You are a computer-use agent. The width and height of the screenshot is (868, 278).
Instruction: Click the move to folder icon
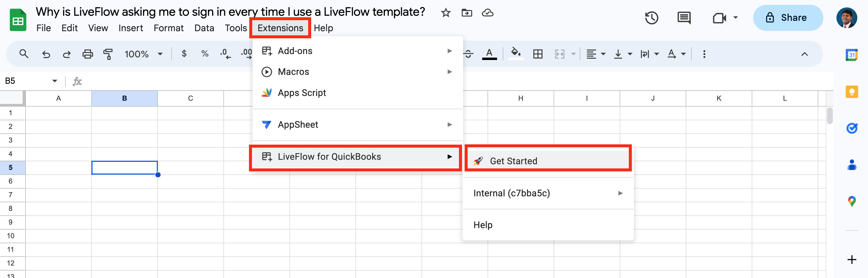[x=467, y=13]
